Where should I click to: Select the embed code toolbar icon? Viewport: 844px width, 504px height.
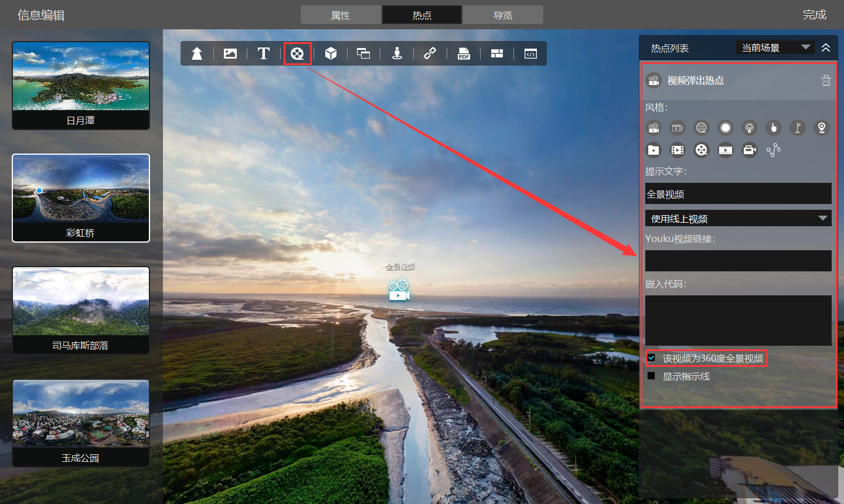pos(530,54)
